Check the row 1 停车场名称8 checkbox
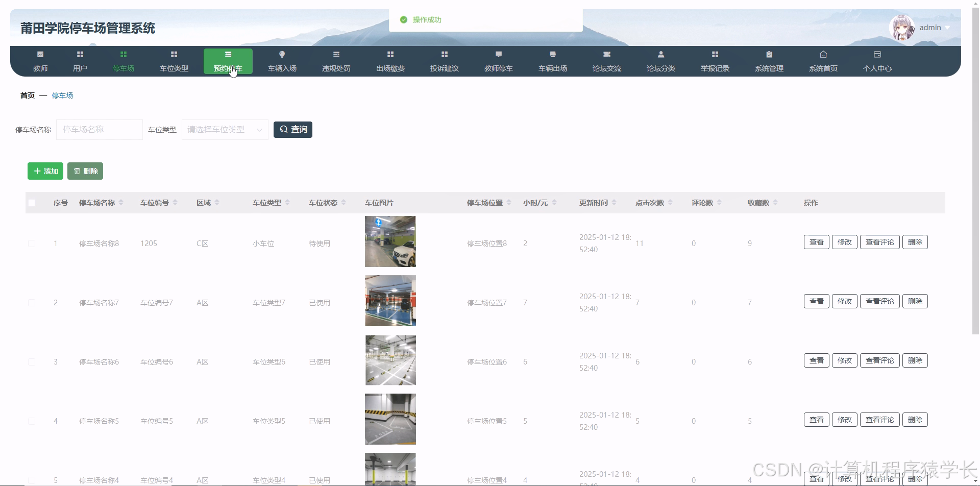 [x=32, y=244]
